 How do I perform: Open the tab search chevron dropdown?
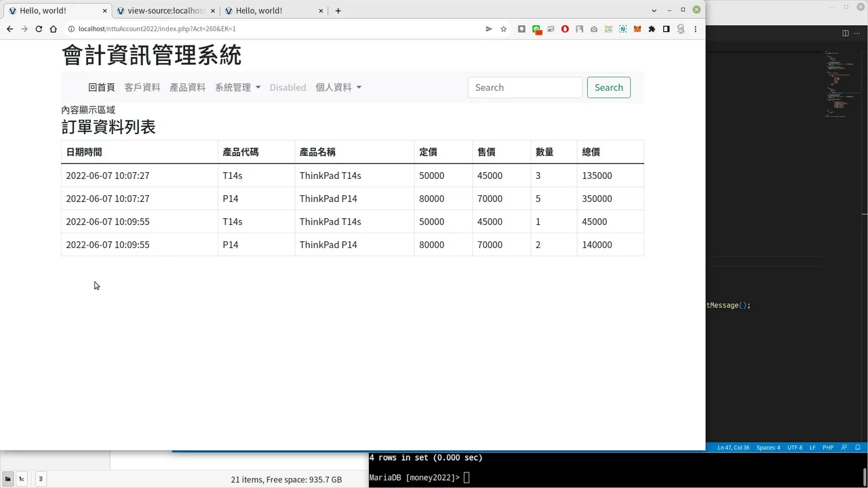(654, 11)
